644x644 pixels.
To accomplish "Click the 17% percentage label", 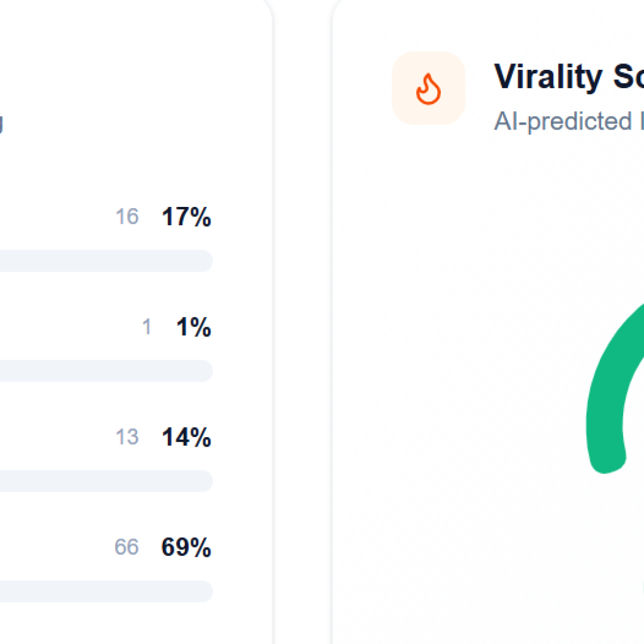I will click(x=186, y=216).
